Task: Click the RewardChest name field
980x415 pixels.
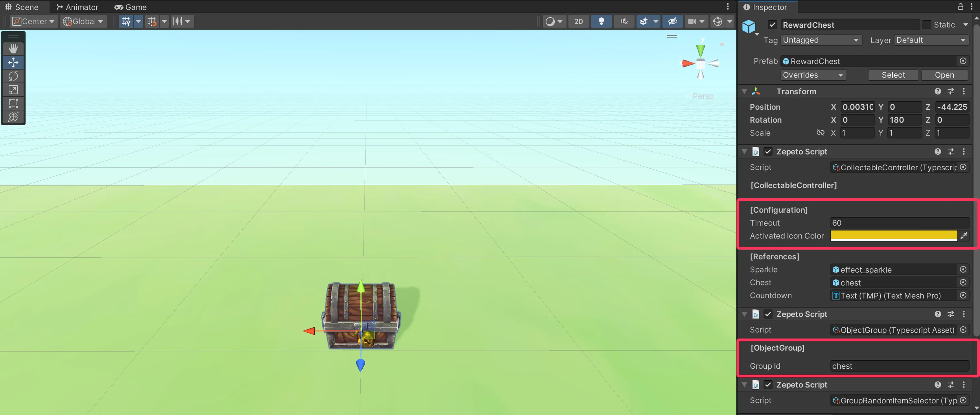Action: point(850,25)
